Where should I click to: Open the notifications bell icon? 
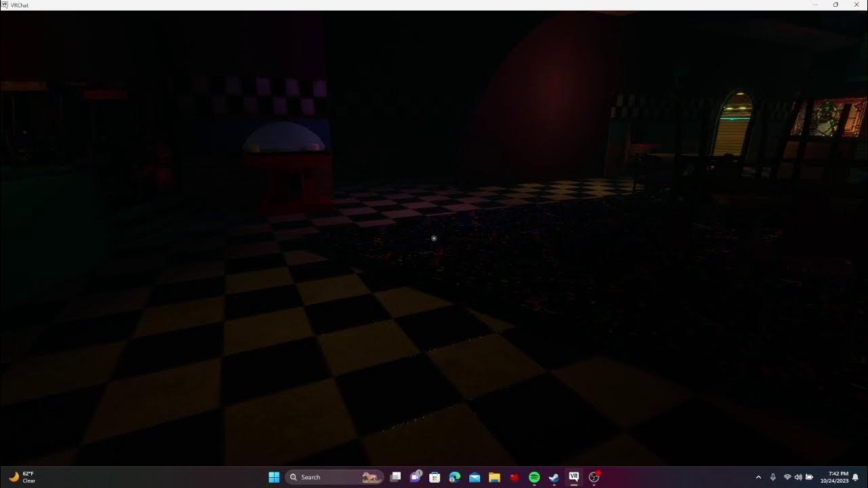(856, 477)
